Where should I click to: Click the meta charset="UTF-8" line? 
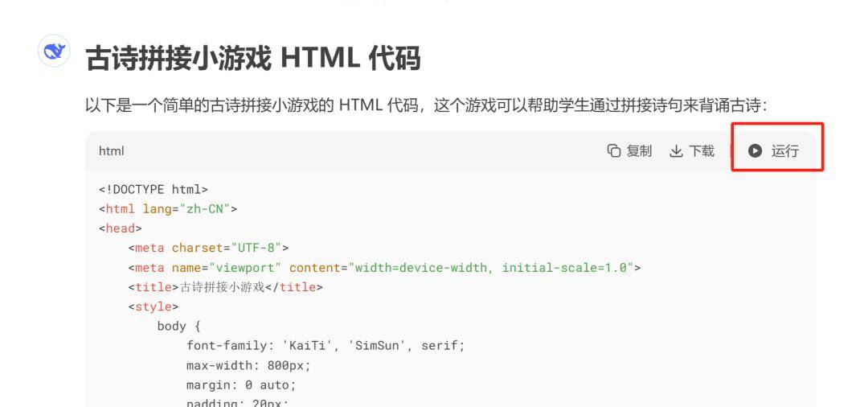click(208, 247)
